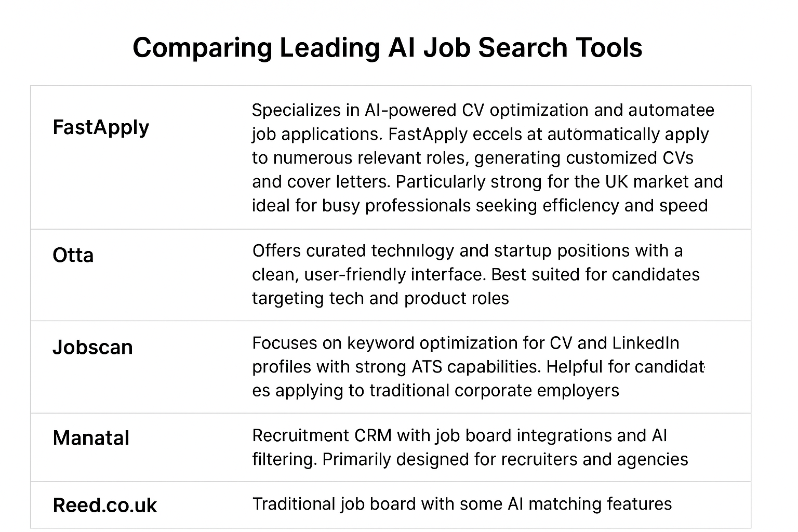
Task: Select the line about clean, user-friendly interface
Action: point(475,274)
